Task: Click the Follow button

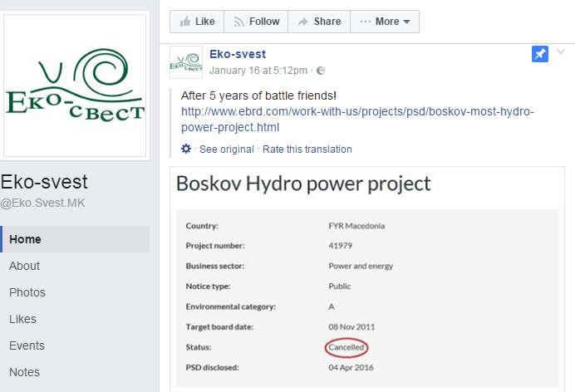Action: [256, 22]
